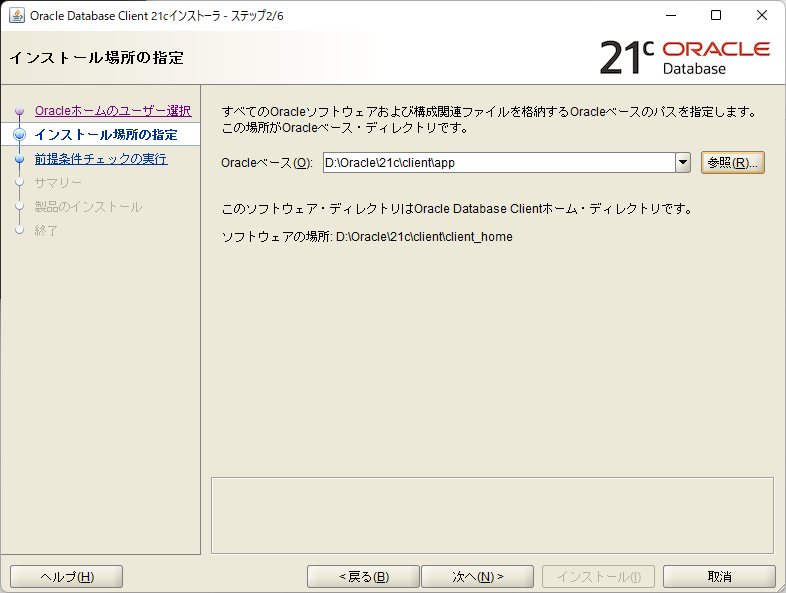Click the Oracle 21c Database logo
Screen dimensions: 786x593
(685, 57)
